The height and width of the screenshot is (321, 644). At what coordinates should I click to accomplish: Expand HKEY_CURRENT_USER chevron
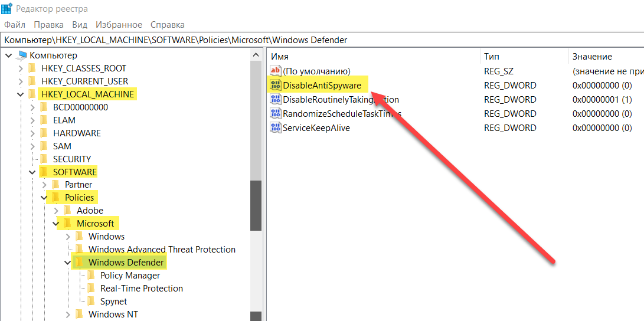(21, 81)
